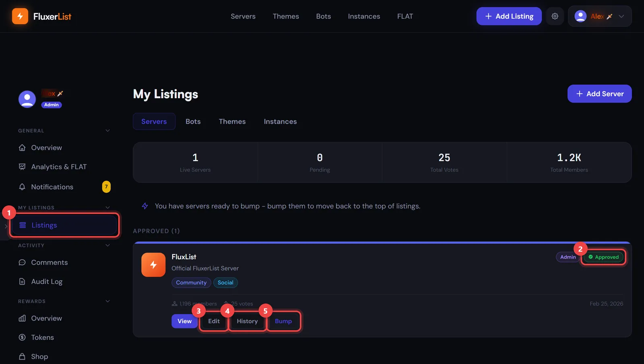Image resolution: width=644 pixels, height=364 pixels.
Task: Click Edit on the FluxList server
Action: [x=214, y=321]
